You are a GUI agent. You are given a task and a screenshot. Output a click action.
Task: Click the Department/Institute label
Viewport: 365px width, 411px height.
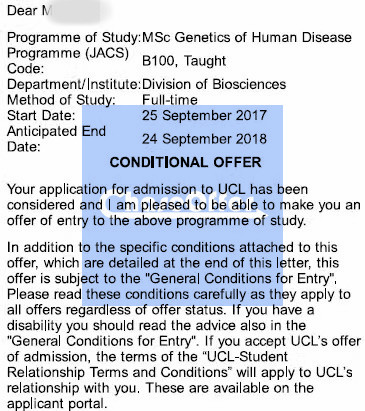coord(74,84)
